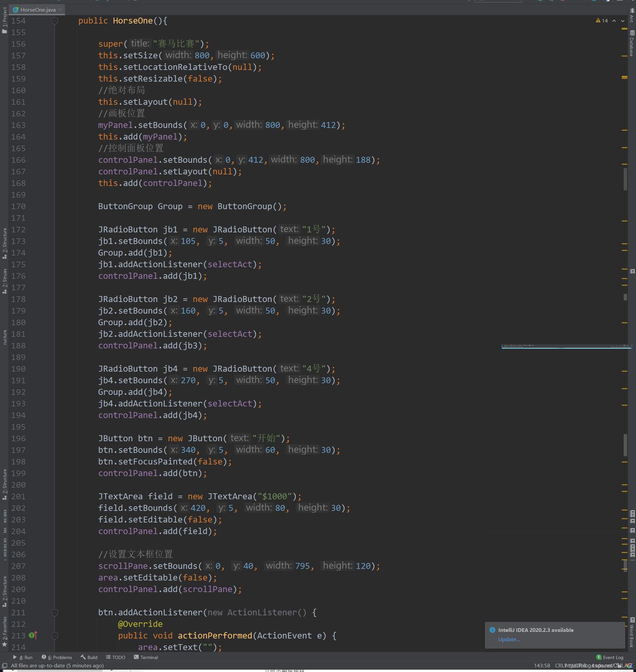Close the HorseOne.java tab
This screenshot has width=636, height=672.
61,10
